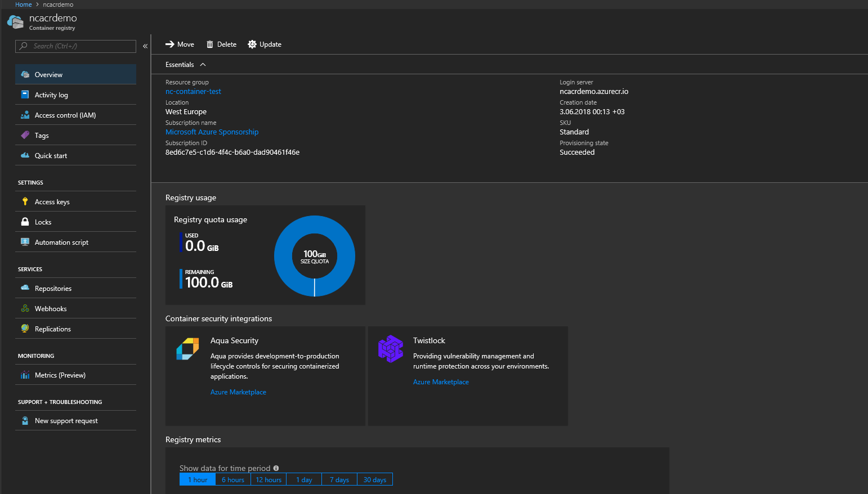Image resolution: width=868 pixels, height=494 pixels.
Task: Click the Provisioning state value Succeeded
Action: pyautogui.click(x=577, y=152)
